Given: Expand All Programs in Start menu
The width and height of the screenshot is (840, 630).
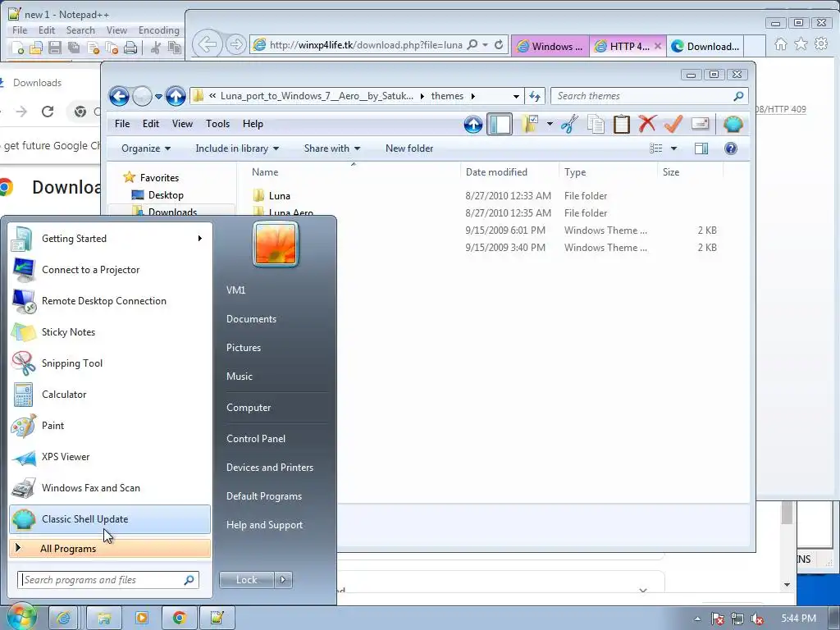Looking at the screenshot, I should coord(110,549).
